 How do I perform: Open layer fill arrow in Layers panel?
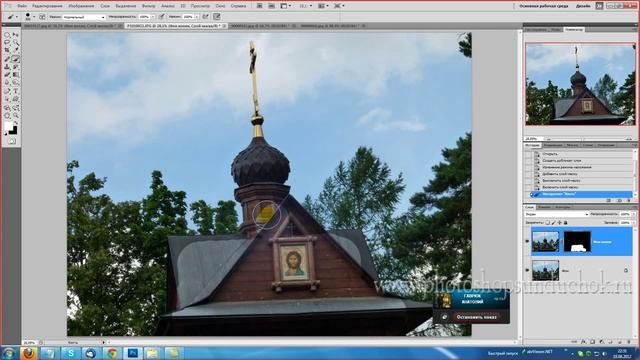click(x=634, y=223)
